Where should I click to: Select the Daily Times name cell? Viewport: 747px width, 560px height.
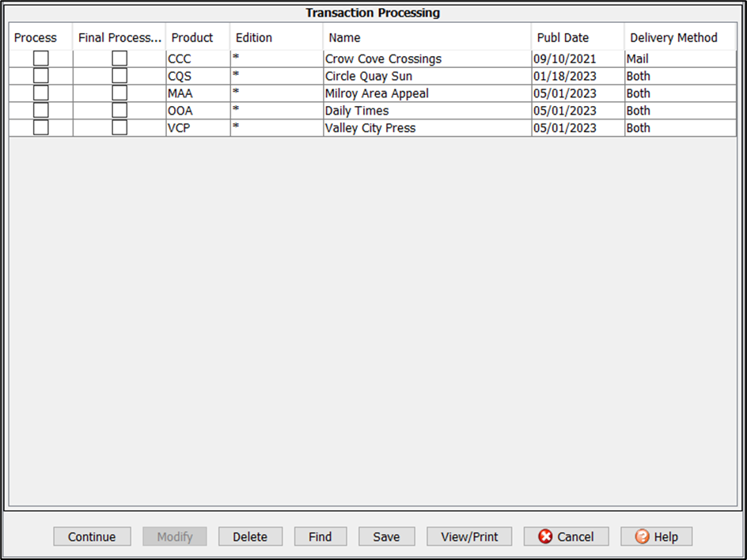[x=357, y=111]
